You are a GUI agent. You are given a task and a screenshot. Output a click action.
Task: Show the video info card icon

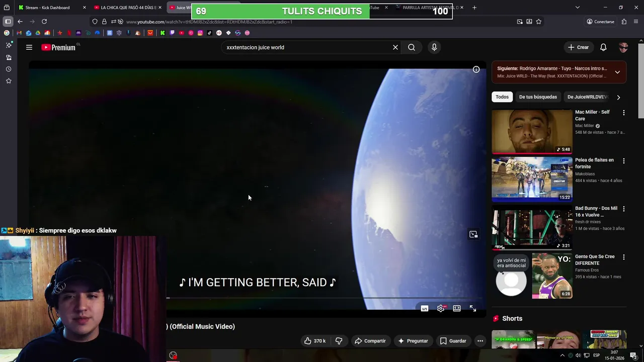476,69
